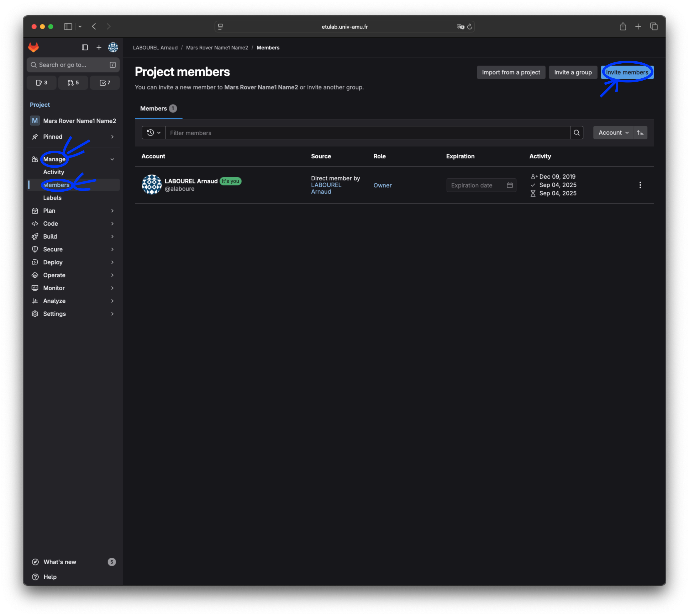Open assigned issues counter showing 3
Image resolution: width=689 pixels, height=616 pixels.
[x=42, y=83]
